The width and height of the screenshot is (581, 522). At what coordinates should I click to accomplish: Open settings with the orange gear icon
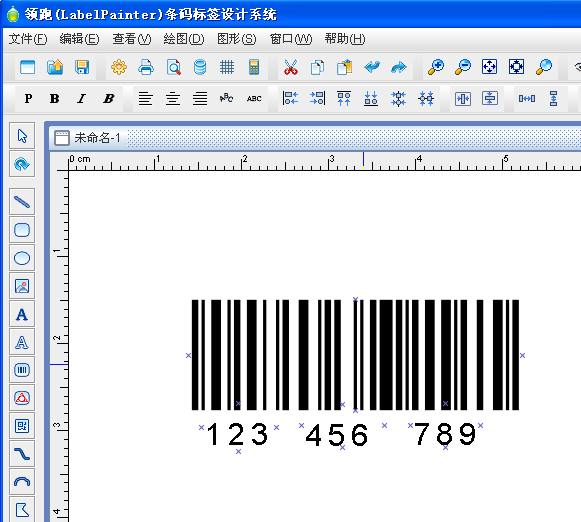(119, 67)
